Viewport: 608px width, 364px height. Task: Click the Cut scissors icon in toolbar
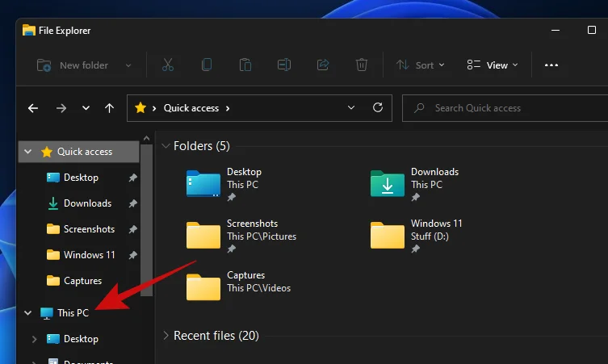coord(167,65)
